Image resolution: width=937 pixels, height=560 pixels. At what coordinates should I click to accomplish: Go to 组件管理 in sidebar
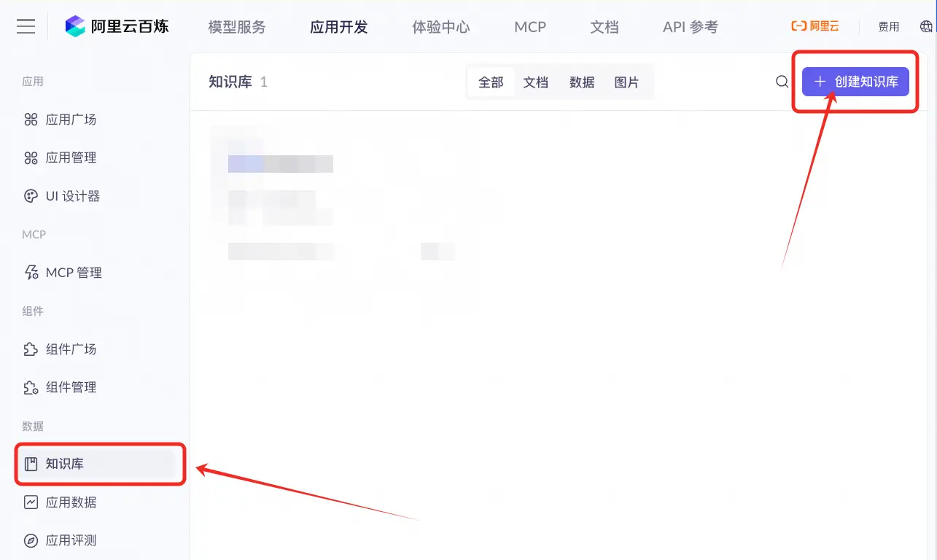tap(96, 387)
